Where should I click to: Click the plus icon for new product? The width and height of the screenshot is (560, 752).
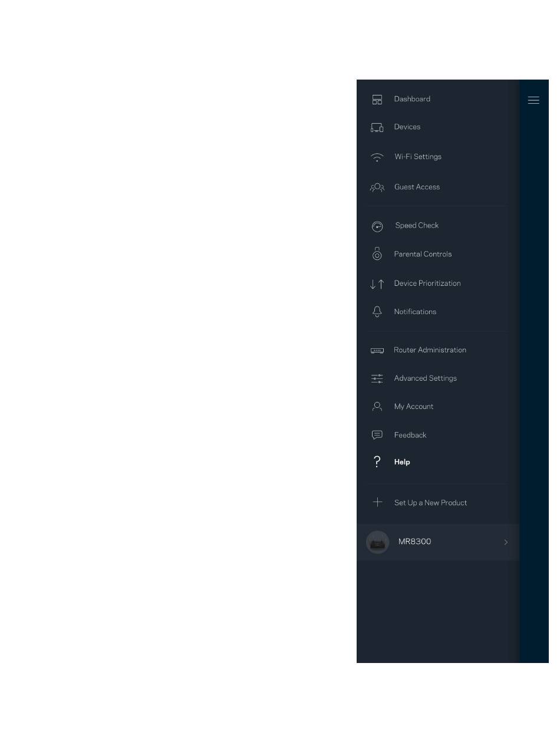coord(377,503)
